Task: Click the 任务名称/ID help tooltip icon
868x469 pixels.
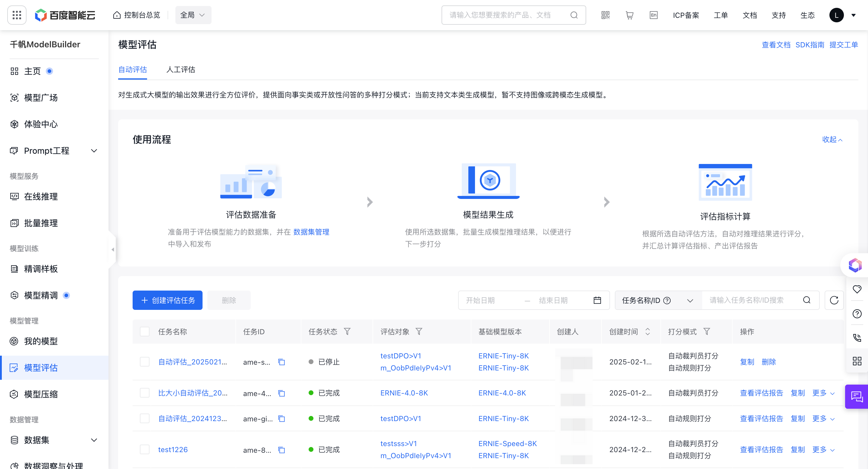Action: point(667,301)
